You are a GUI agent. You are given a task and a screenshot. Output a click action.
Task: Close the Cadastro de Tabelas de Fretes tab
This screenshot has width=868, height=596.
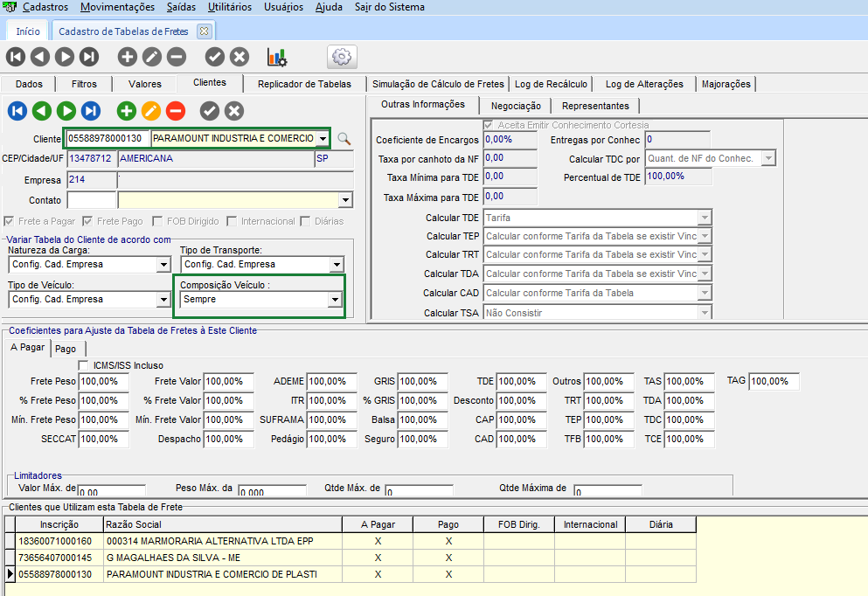click(x=204, y=31)
